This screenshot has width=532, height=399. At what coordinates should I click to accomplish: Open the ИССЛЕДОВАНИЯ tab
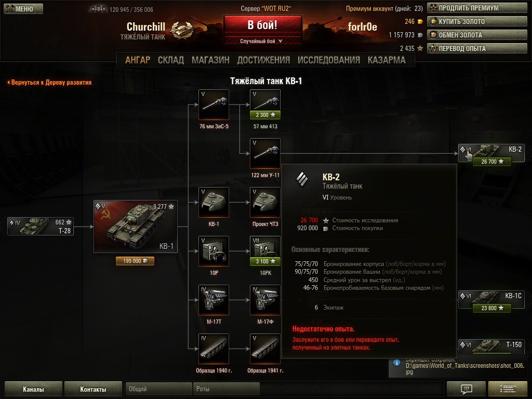tap(328, 60)
